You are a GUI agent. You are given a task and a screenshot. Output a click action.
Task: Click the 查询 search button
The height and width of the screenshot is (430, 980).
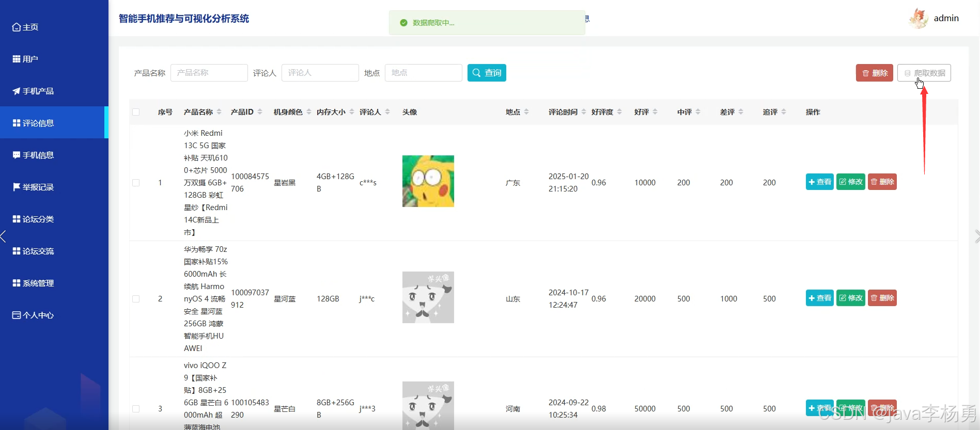click(487, 73)
